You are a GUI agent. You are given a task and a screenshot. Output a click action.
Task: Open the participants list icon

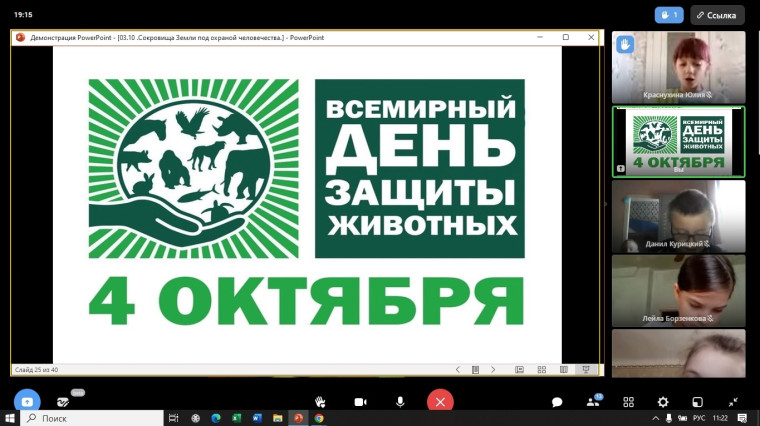pos(592,402)
